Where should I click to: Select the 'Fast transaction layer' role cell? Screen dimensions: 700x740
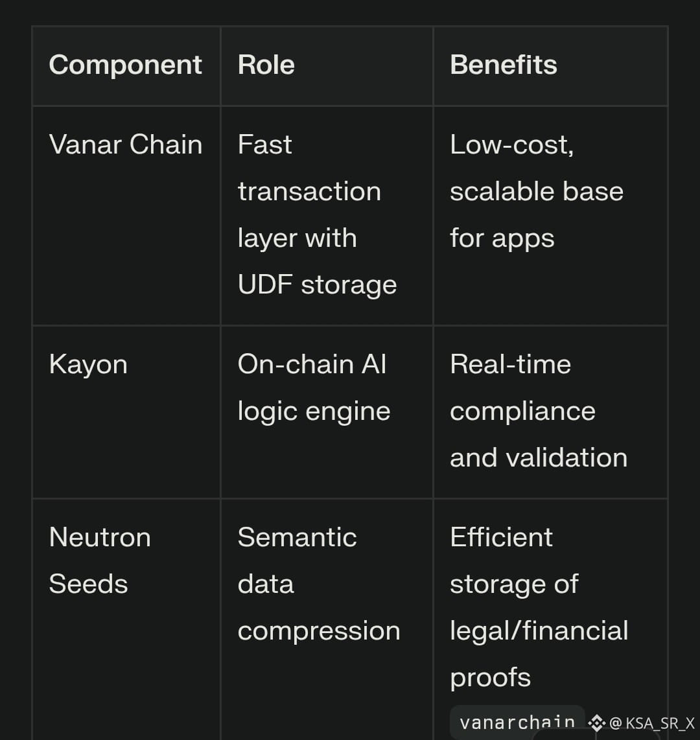point(318,214)
